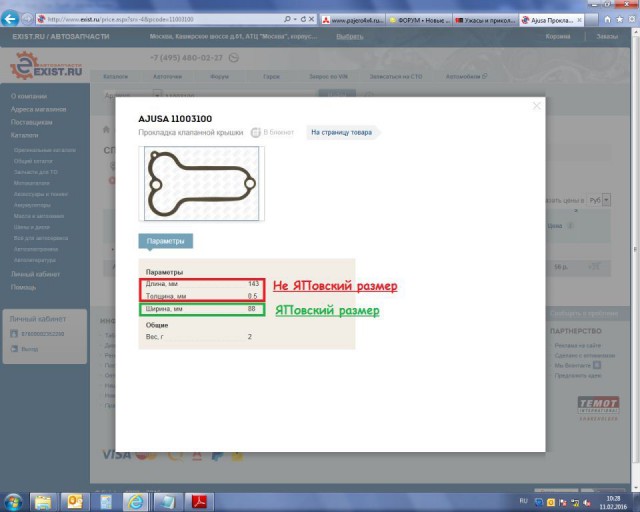The width and height of the screenshot is (640, 512).
Task: Open the Корзина cart link
Action: 558,36
